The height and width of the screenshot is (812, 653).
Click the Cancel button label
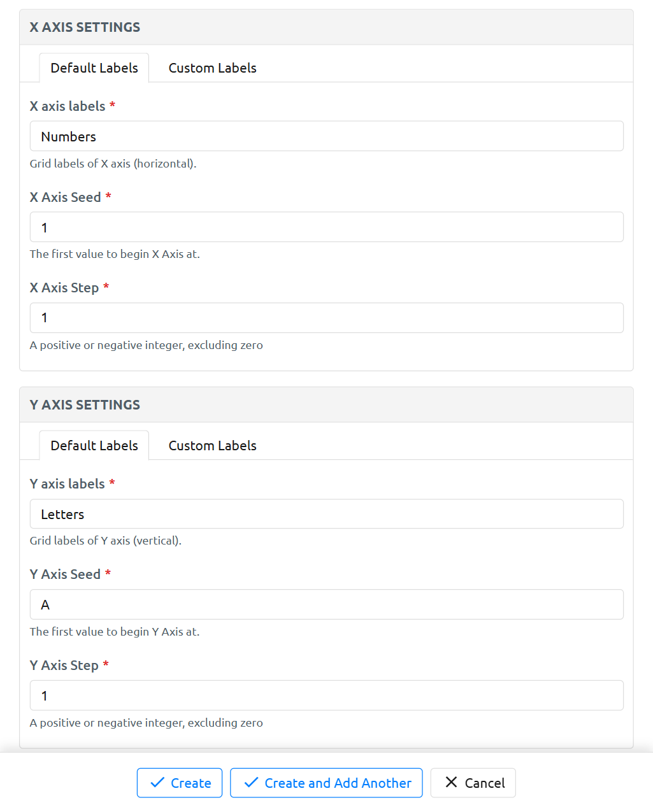click(x=485, y=783)
